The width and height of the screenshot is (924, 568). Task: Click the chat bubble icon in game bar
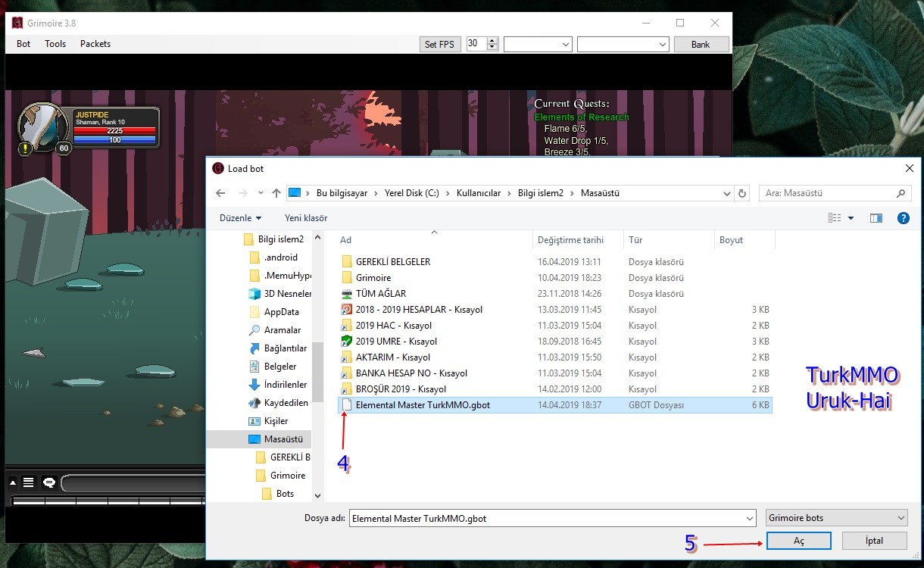tap(49, 482)
